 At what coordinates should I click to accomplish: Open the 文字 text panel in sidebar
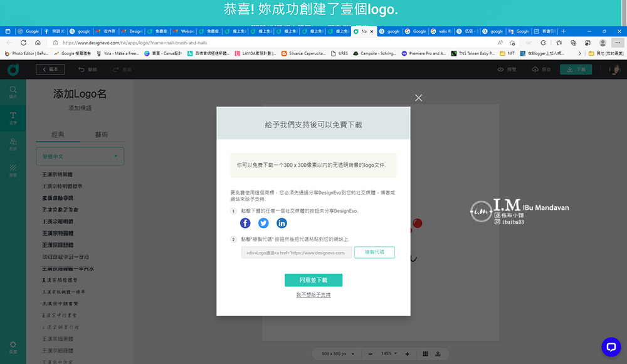click(13, 118)
